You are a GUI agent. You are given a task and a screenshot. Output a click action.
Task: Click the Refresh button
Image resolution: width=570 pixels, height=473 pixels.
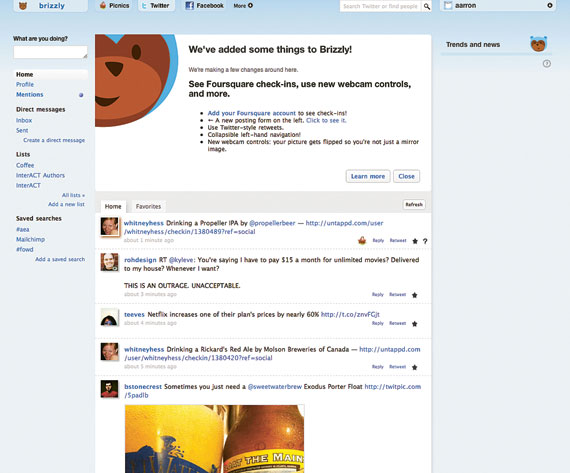414,205
